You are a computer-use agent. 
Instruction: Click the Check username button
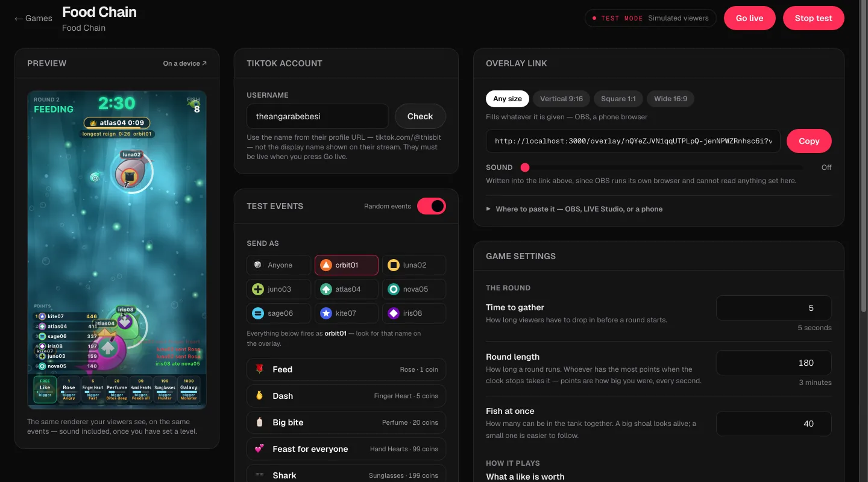420,116
